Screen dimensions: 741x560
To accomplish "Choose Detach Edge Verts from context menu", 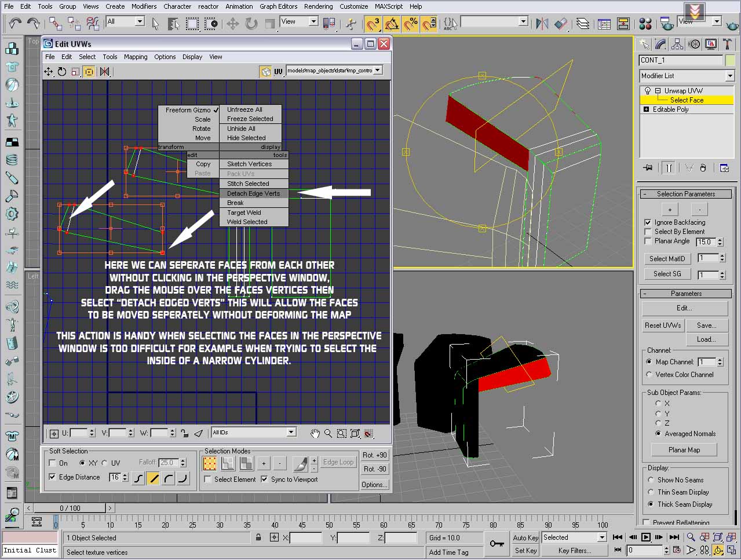I will click(x=253, y=193).
